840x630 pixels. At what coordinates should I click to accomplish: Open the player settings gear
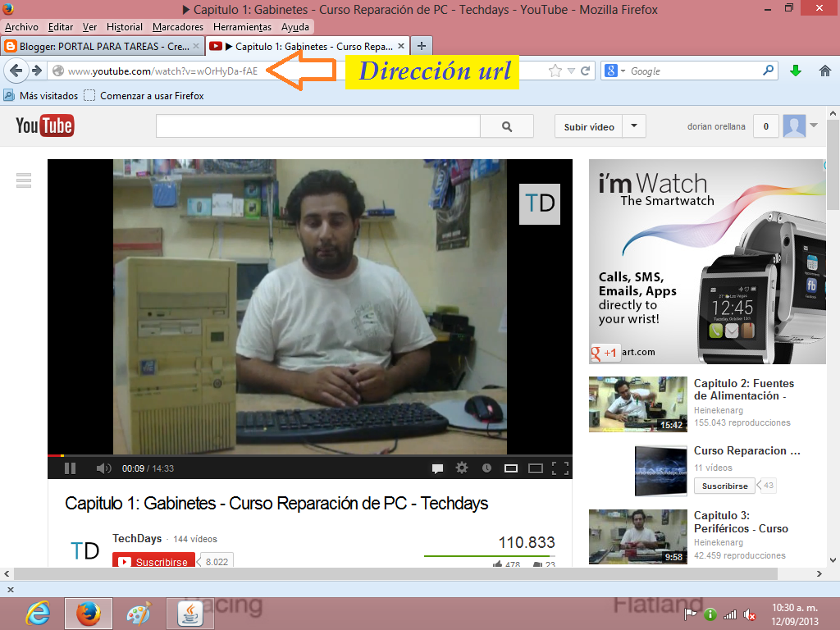[462, 468]
